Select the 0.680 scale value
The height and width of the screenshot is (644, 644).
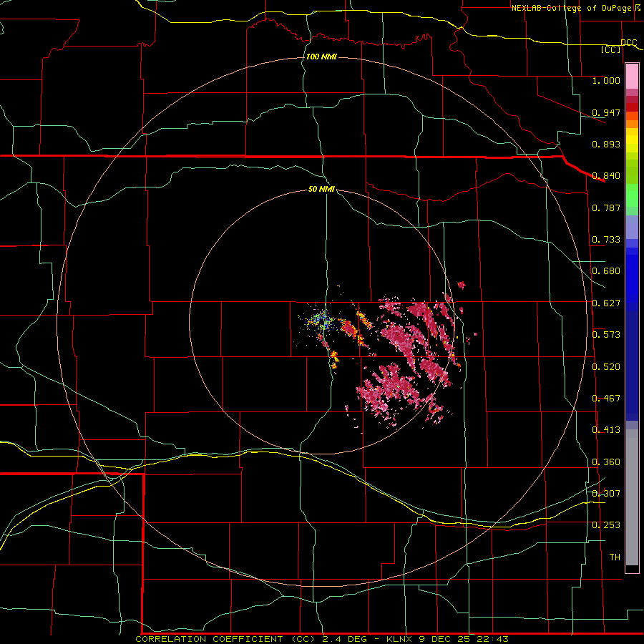[606, 271]
